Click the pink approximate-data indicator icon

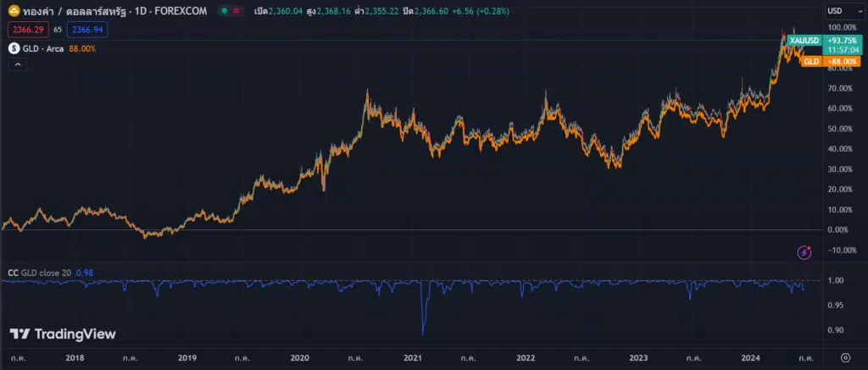click(x=237, y=10)
